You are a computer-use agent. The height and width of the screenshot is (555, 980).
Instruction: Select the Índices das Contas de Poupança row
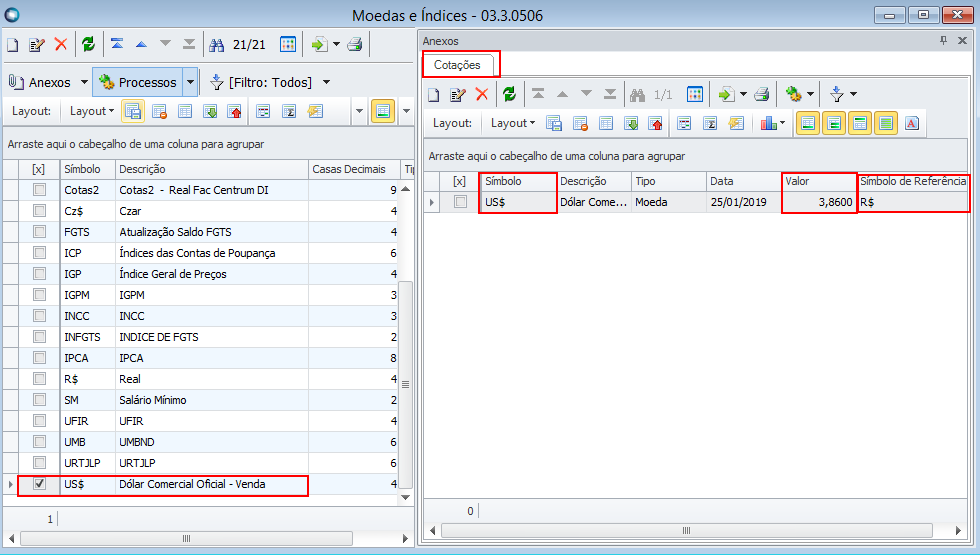pos(200,252)
